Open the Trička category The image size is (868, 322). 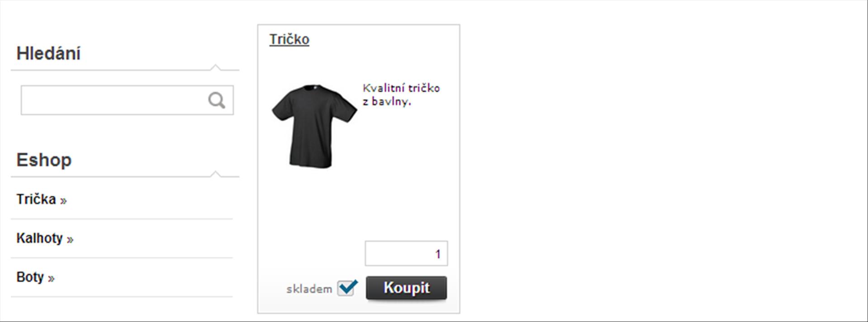pos(36,199)
